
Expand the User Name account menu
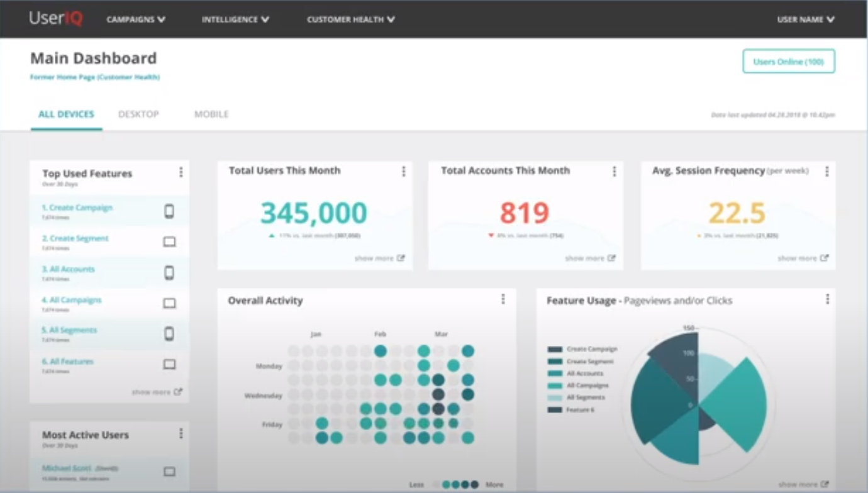(x=806, y=19)
